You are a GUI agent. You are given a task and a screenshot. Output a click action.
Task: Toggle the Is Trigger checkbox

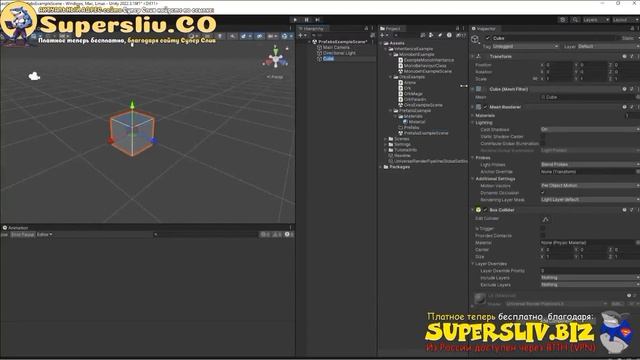click(x=543, y=229)
